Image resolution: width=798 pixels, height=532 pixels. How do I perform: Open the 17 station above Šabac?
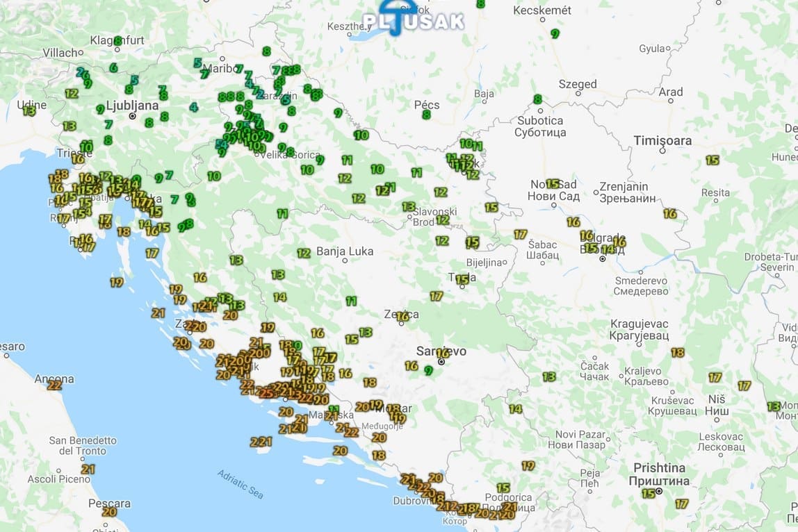coord(520,235)
